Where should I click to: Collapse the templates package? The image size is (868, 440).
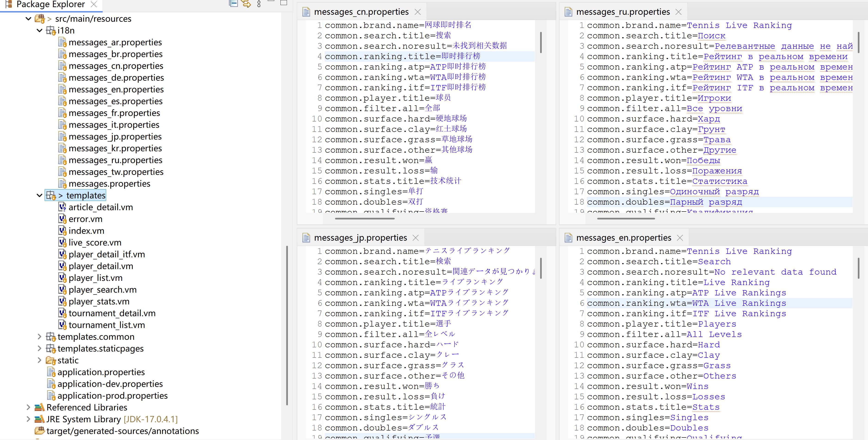(x=40, y=195)
